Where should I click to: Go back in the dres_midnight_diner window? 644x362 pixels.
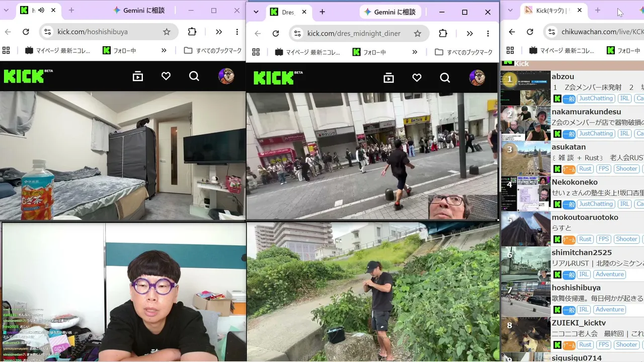(258, 34)
